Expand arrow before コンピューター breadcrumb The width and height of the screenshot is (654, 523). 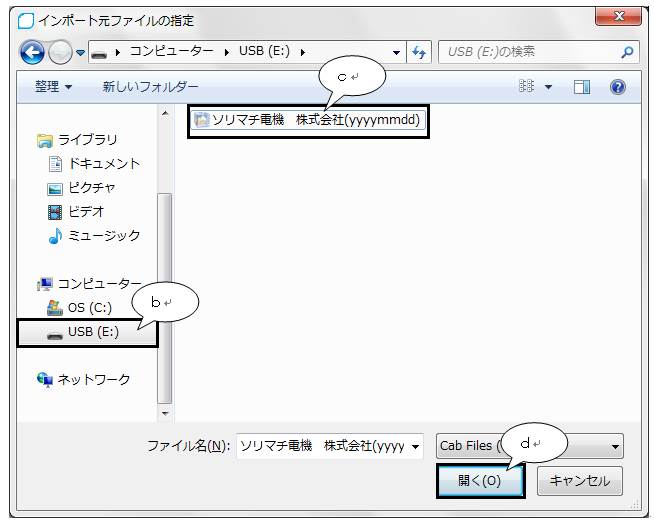click(118, 53)
